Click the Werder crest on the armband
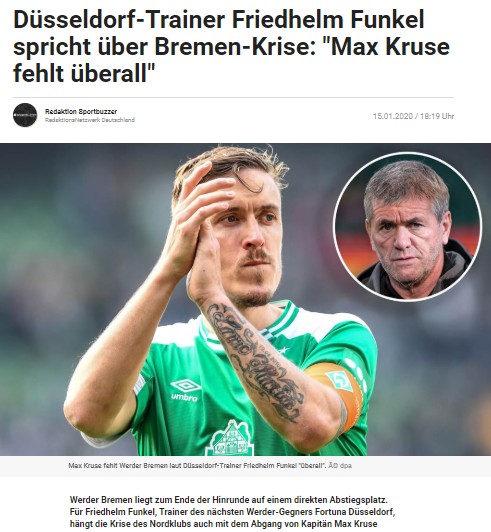 tap(340, 381)
